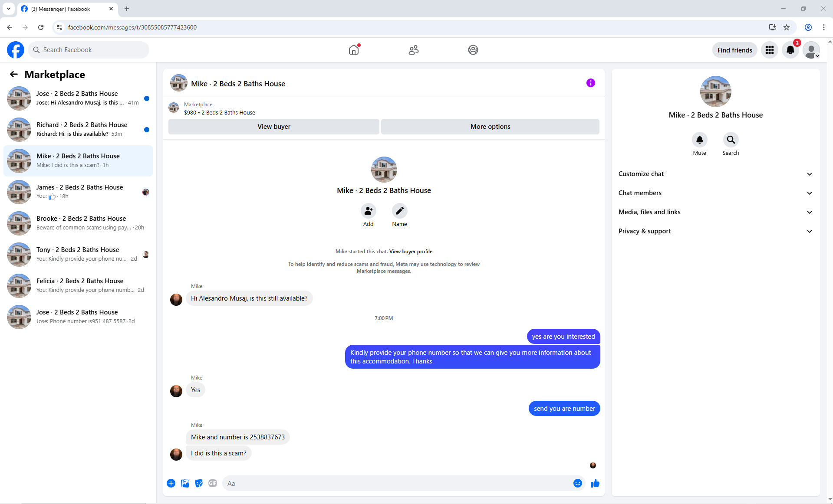Open the Groups icon in top navigation

click(473, 50)
